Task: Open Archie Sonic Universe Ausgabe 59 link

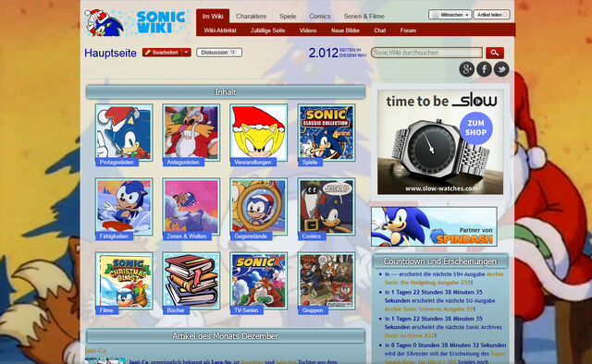Action: tap(428, 309)
